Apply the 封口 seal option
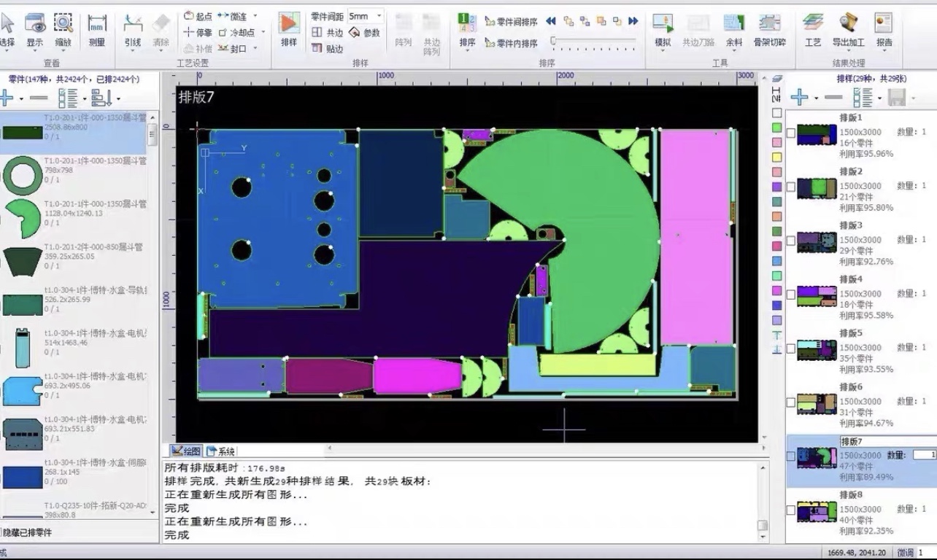 click(x=234, y=49)
